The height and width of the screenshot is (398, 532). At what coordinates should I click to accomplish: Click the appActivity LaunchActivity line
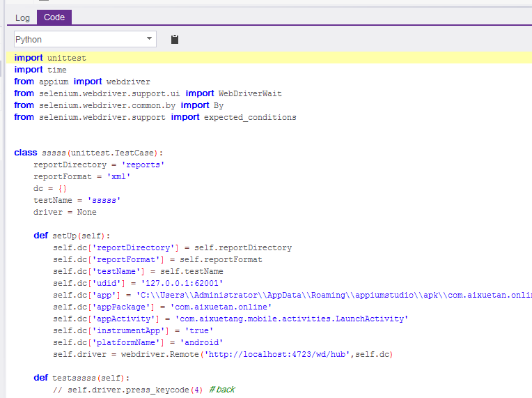tap(230, 319)
